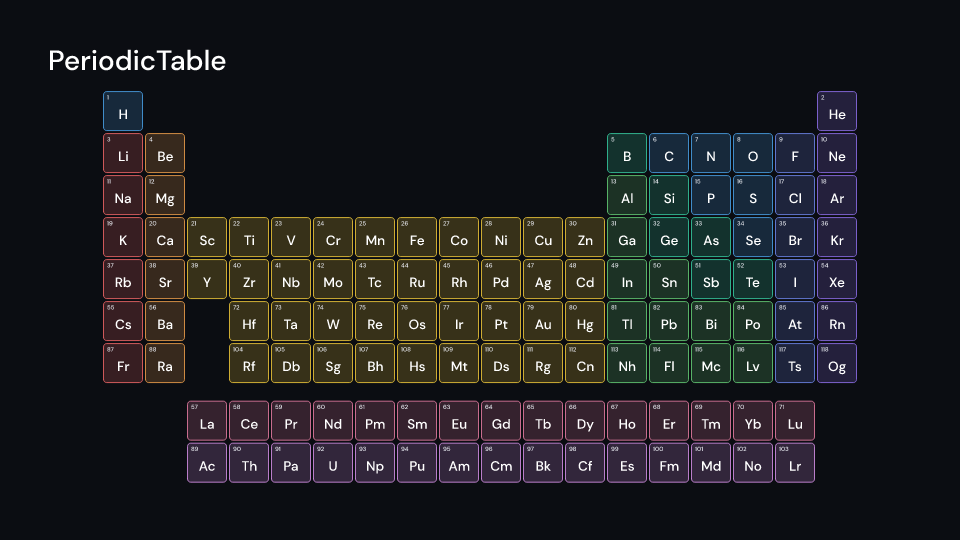Select the Zinc (Zn) tile
This screenshot has height=540, width=960.
tap(585, 237)
